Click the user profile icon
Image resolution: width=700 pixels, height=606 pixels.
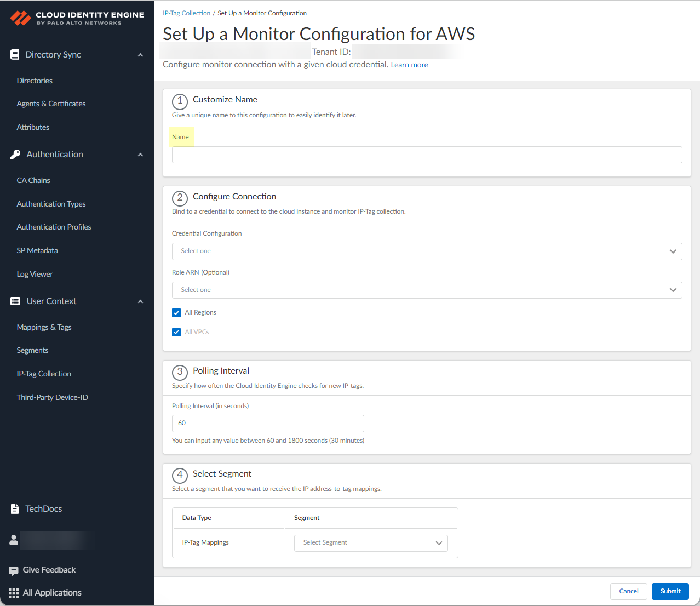(14, 540)
